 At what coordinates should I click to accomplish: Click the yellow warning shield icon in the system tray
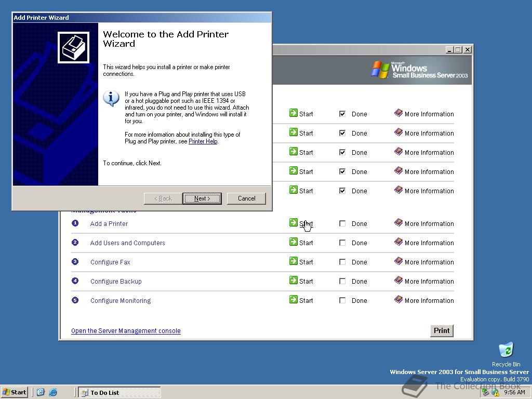click(495, 393)
